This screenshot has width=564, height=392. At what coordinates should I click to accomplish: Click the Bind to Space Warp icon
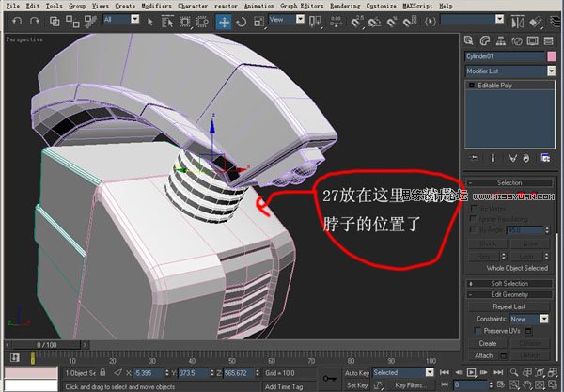coord(90,22)
